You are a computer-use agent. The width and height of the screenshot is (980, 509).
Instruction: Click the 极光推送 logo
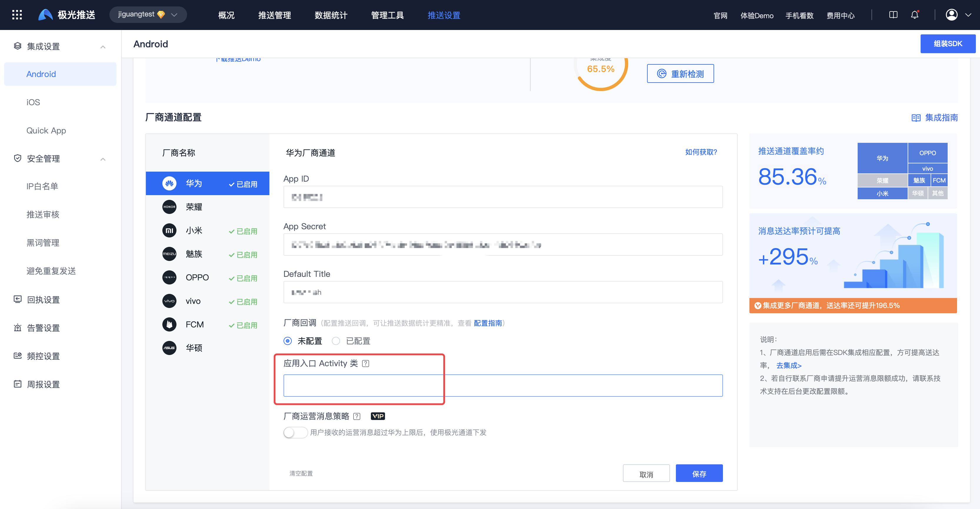[x=66, y=15]
